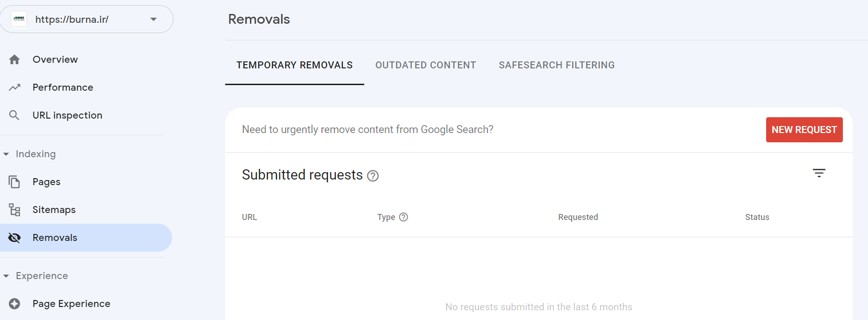
Task: Select the Temporary Removals tab
Action: coord(294,65)
